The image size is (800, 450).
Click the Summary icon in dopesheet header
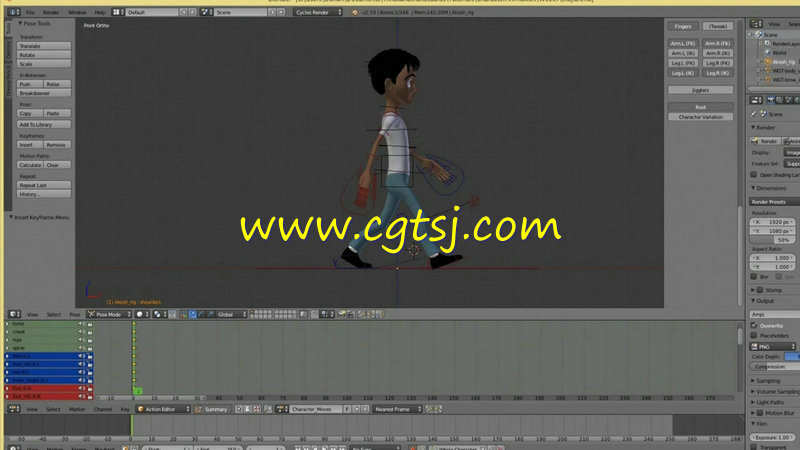point(199,409)
